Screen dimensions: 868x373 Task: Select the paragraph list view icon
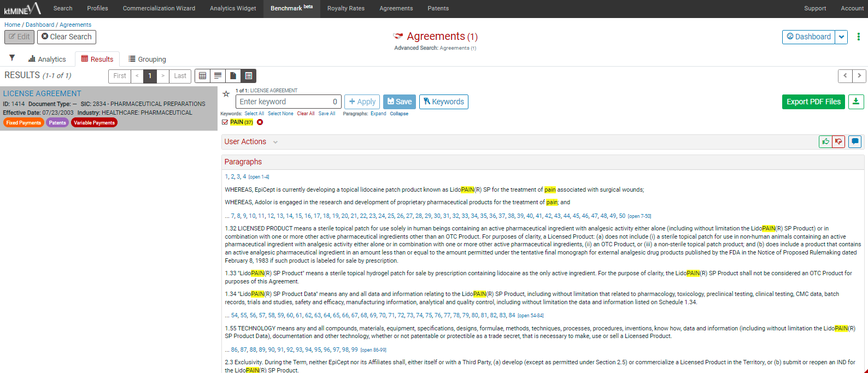click(x=249, y=76)
